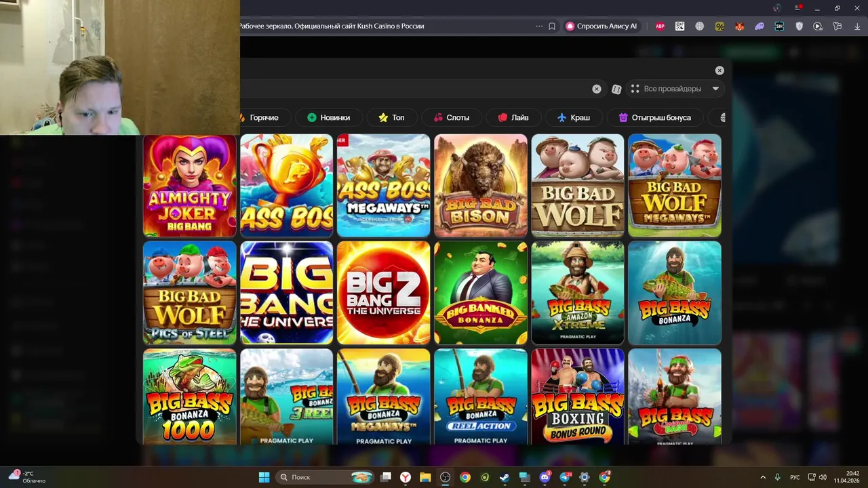Open the browser downloads arrow icon
Screen dimensions: 868x488
pyautogui.click(x=857, y=26)
